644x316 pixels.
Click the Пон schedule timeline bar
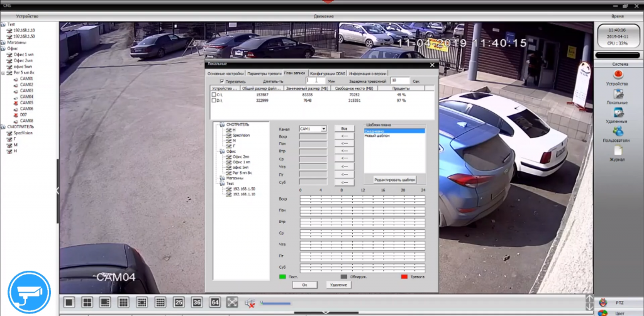tap(362, 211)
